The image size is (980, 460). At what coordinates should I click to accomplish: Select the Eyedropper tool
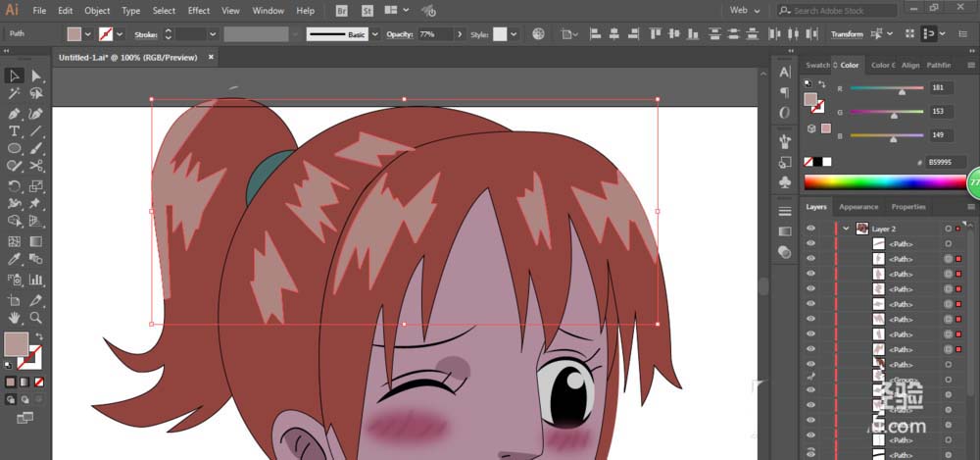(14, 259)
